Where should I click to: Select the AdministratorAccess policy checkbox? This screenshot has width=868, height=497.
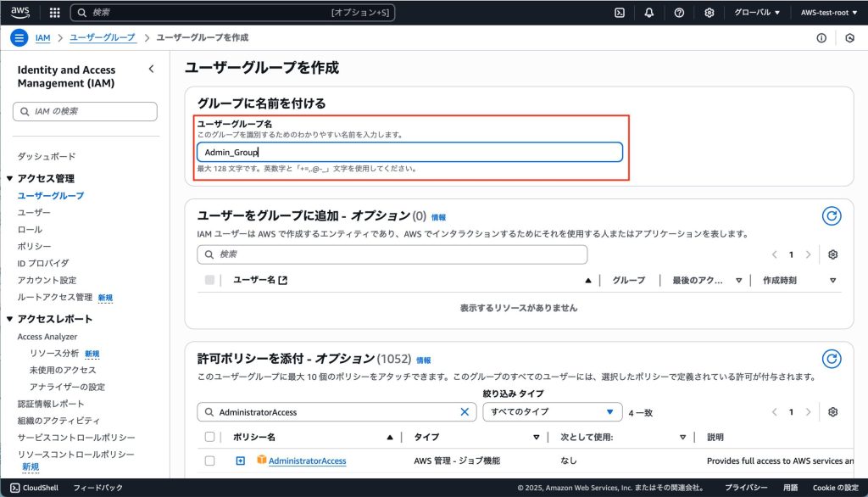click(209, 461)
